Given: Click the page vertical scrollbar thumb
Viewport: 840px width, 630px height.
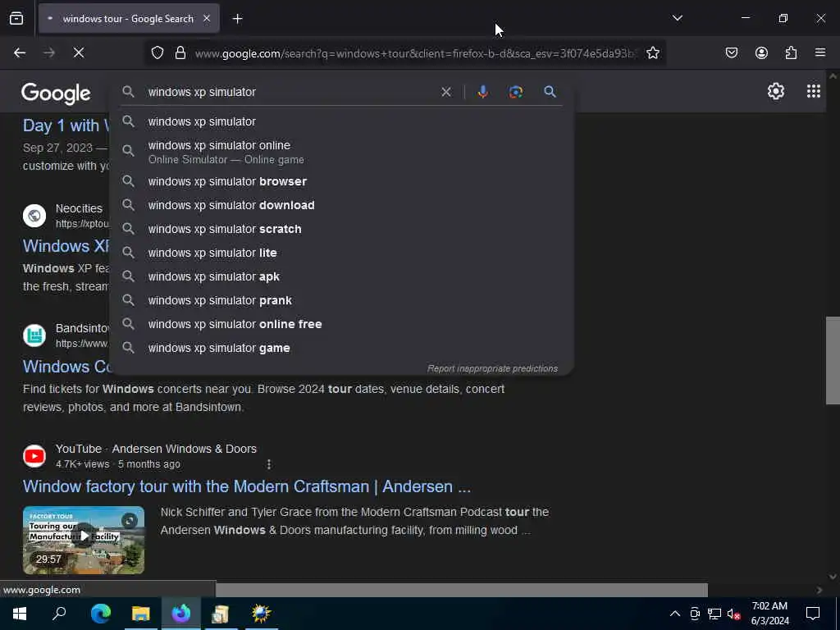Looking at the screenshot, I should tap(833, 361).
